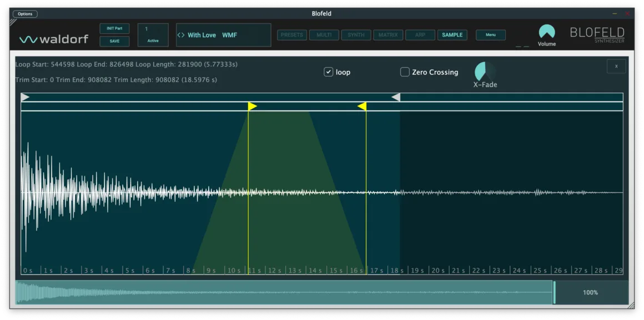The height and width of the screenshot is (320, 644).
Task: Disable the loop checkbox
Action: click(x=329, y=72)
